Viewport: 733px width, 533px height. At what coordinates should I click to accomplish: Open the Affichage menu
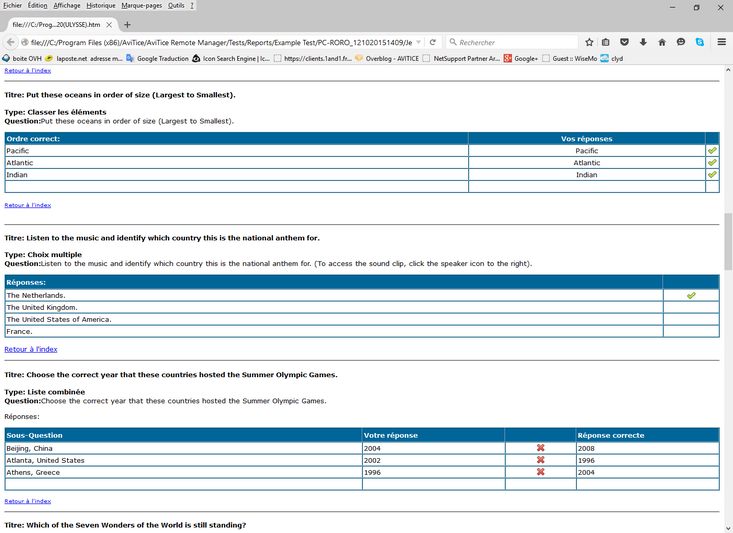(x=67, y=6)
